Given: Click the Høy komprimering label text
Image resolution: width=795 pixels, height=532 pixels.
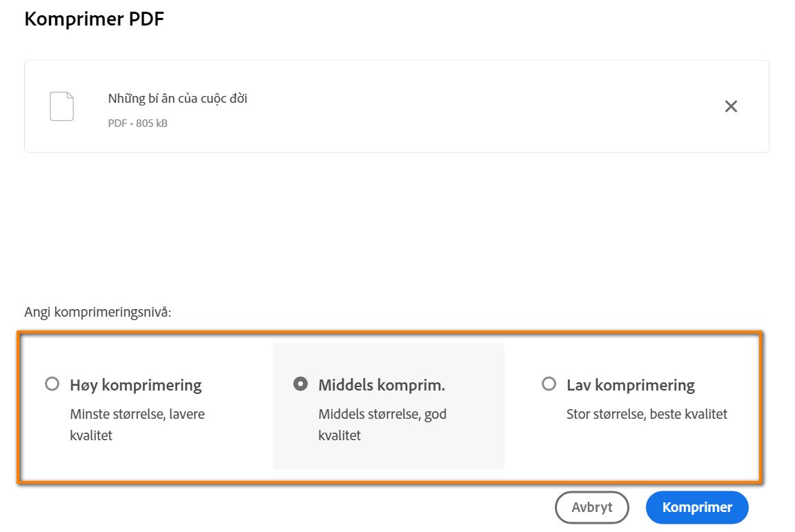Looking at the screenshot, I should [x=135, y=384].
